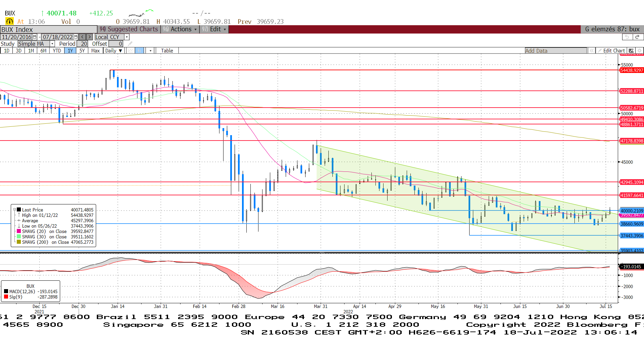644x351 pixels.
Task: Open 94) Suggested Charts
Action: point(129,29)
